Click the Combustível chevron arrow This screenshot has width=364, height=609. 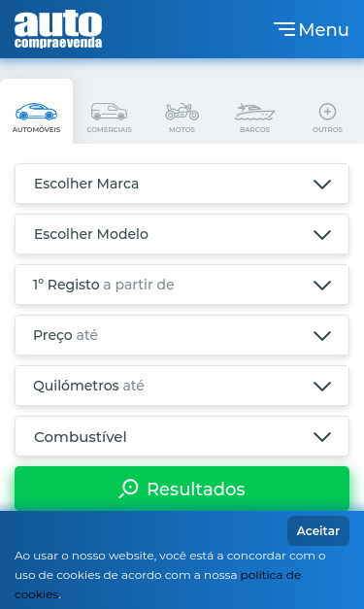pyautogui.click(x=322, y=437)
